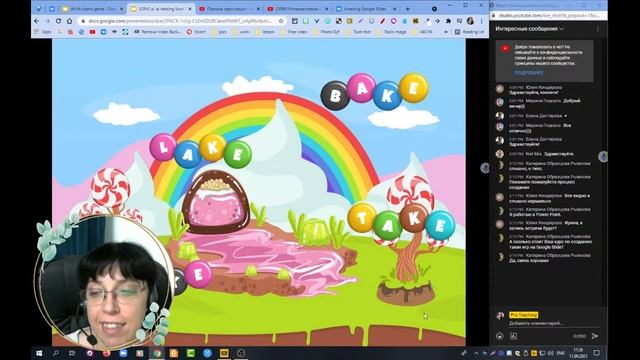
Task: Go back in Chrome browser
Action: click(x=37, y=21)
